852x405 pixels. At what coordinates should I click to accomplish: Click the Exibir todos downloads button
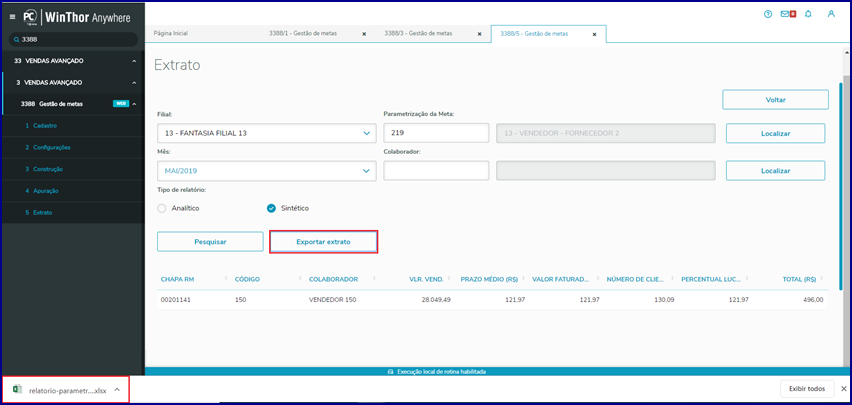click(x=807, y=389)
